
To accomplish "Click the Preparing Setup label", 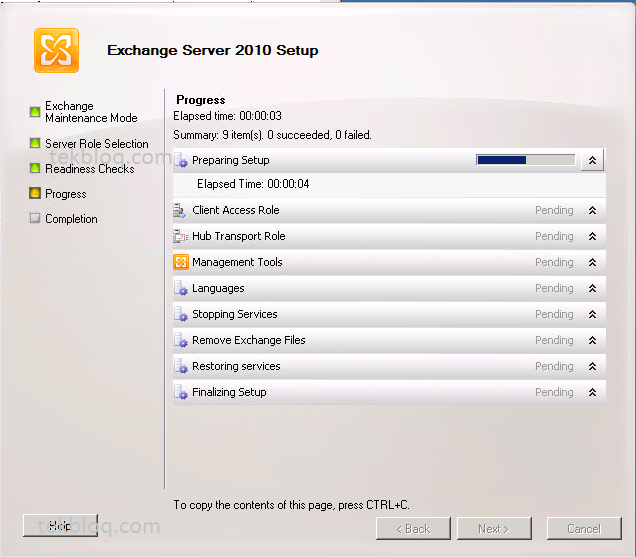I will pos(230,160).
